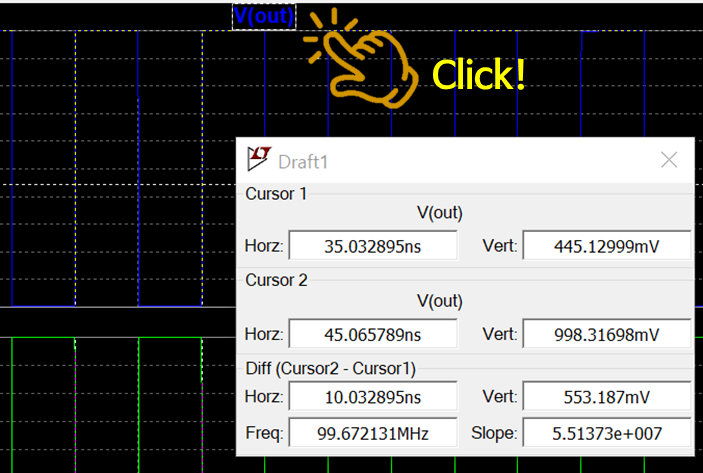Click Diff Horz field 10.032895ns
The width and height of the screenshot is (703, 473).
pos(373,396)
